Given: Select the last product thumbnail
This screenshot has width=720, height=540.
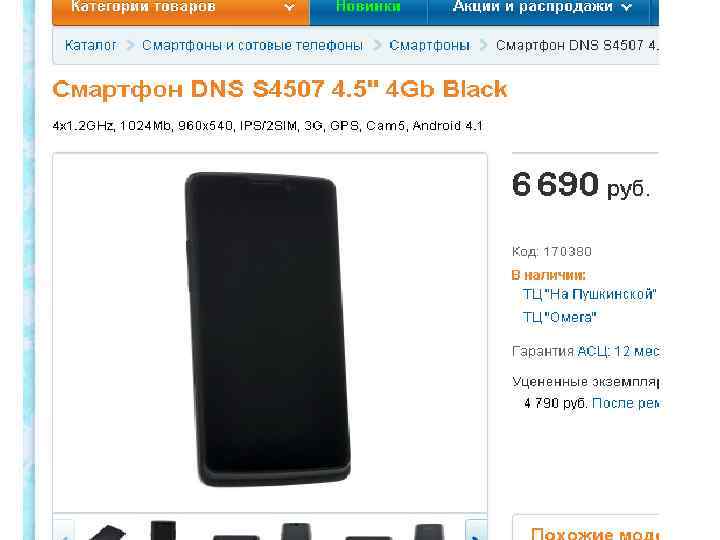Looking at the screenshot, I should coord(429,532).
